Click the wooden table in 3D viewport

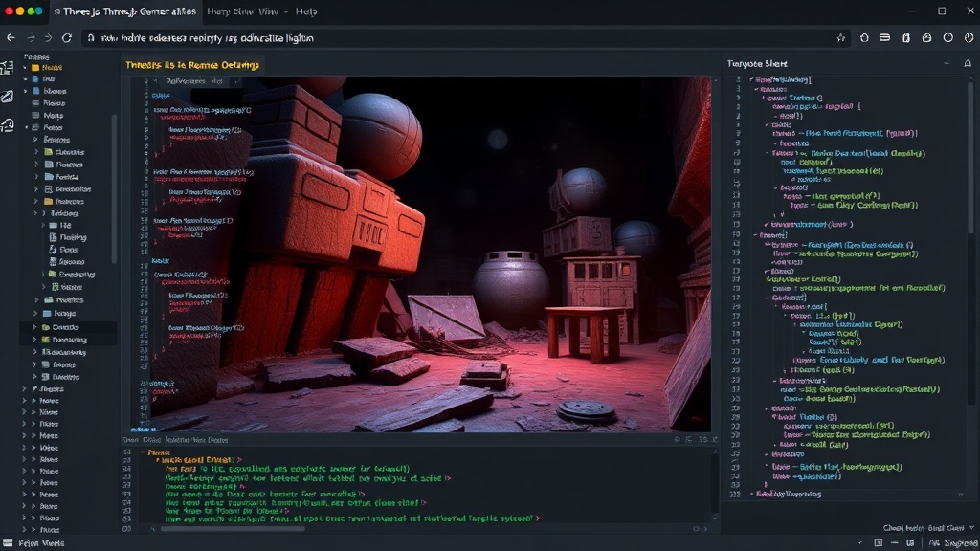tap(585, 332)
